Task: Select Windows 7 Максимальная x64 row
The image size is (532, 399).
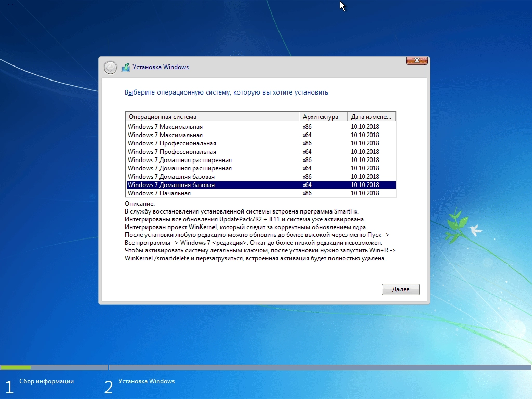Action: coord(261,135)
